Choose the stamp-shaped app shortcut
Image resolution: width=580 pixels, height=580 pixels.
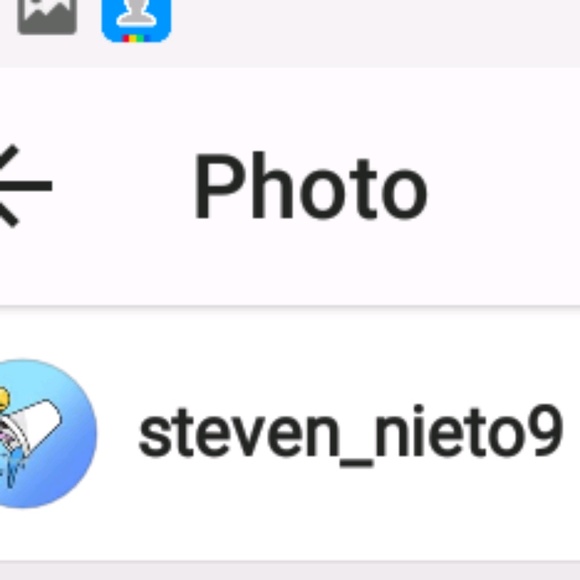(x=136, y=20)
